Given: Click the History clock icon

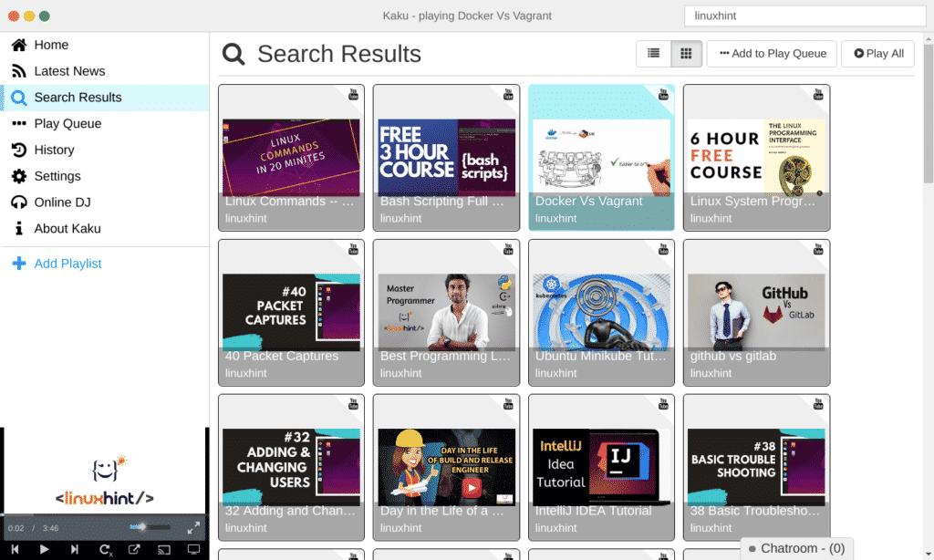Looking at the screenshot, I should (x=19, y=150).
